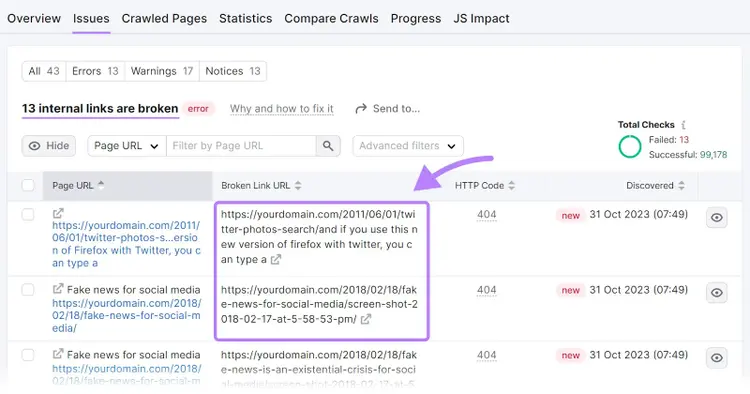Click first row's 31 Oct 2023 (07:49) date

click(639, 214)
